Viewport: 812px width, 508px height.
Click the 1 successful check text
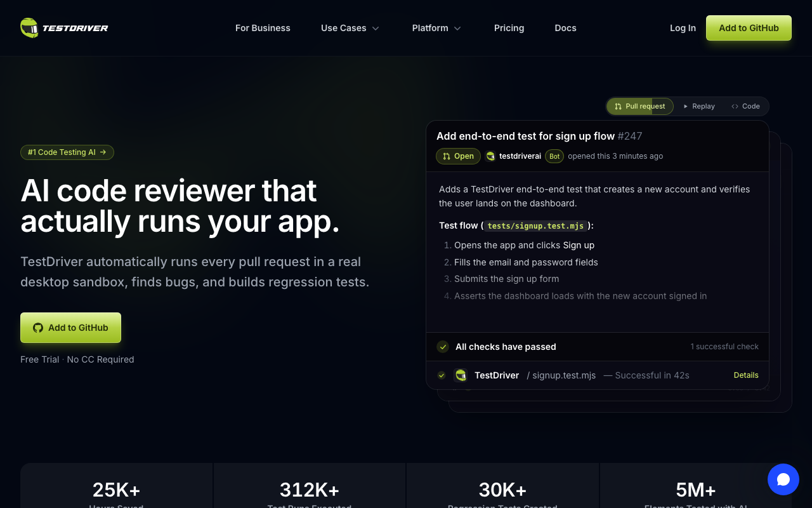(724, 347)
